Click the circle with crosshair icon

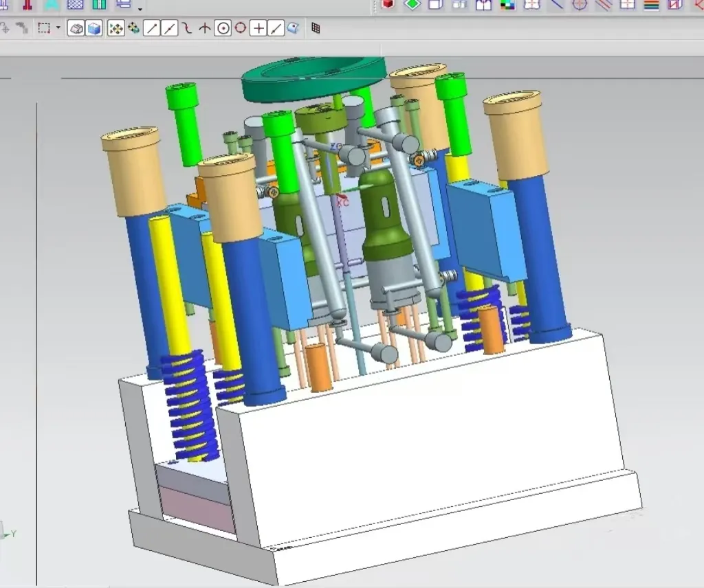tap(580, 5)
